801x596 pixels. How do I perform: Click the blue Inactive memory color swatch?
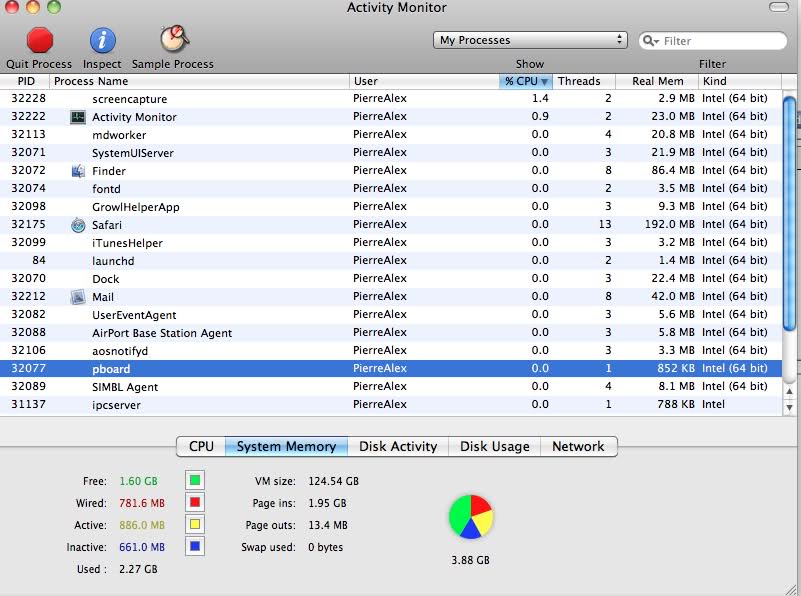click(195, 546)
